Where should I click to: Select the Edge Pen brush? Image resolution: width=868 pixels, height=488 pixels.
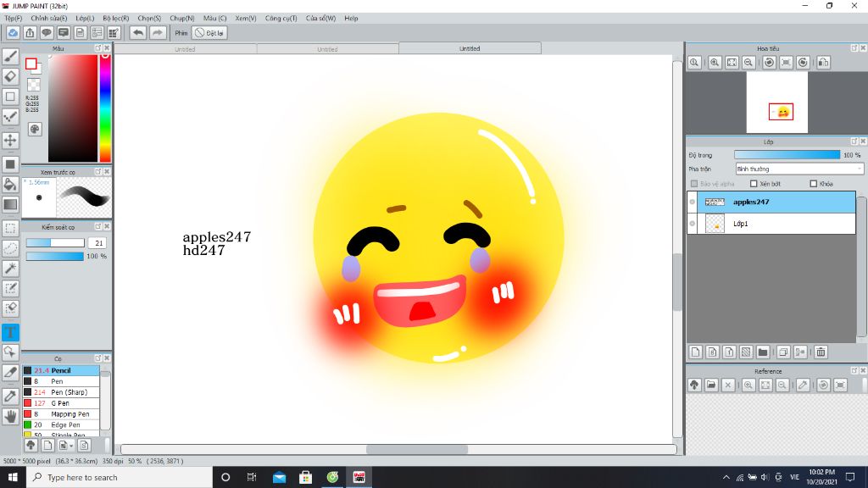[x=61, y=425]
